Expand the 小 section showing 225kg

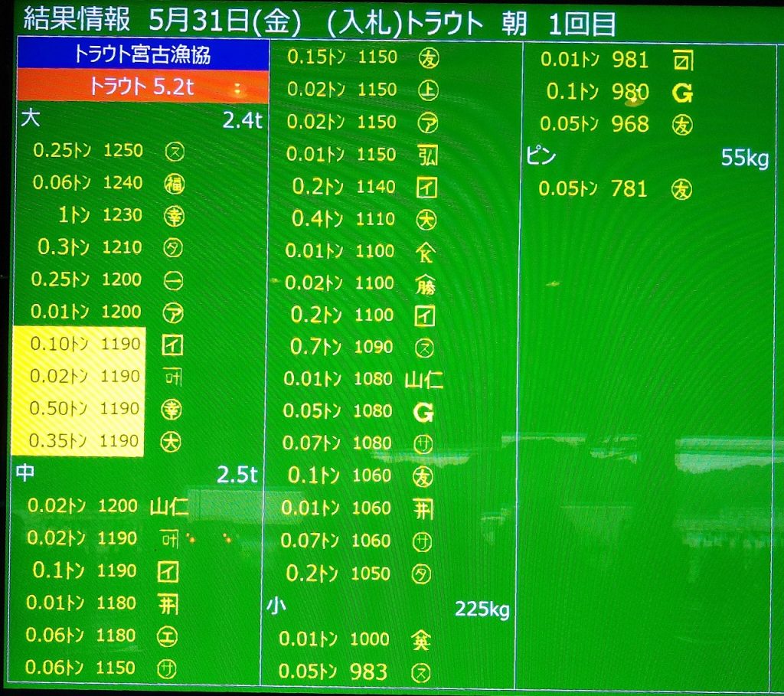[388, 608]
